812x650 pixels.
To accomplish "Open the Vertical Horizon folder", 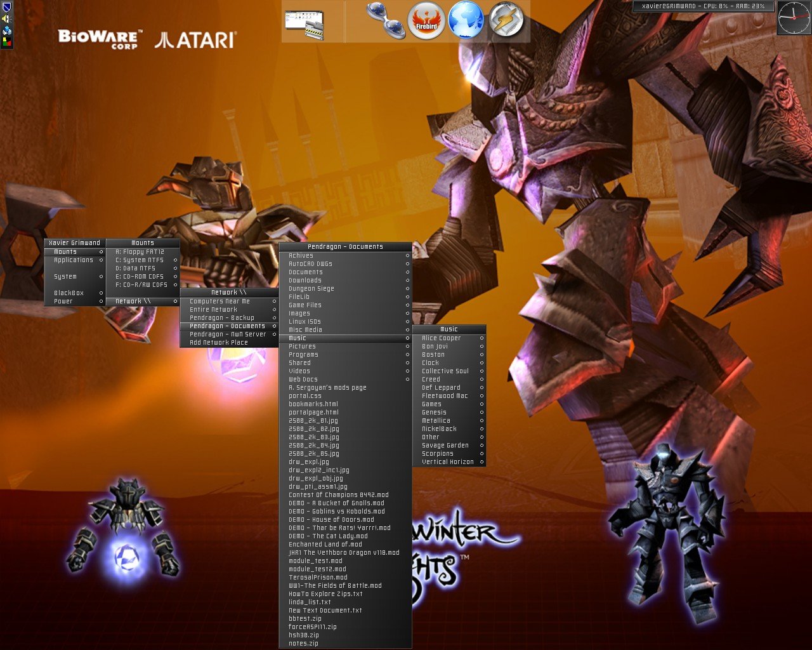I will pyautogui.click(x=449, y=462).
